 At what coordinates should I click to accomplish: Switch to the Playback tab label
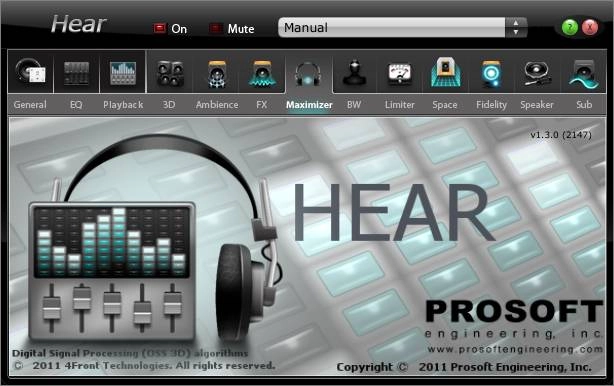tap(123, 105)
